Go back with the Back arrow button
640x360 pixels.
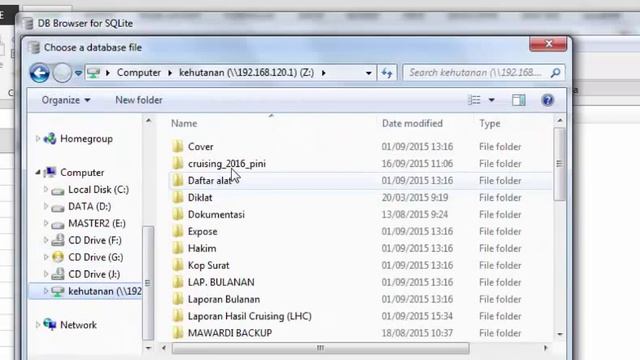40,73
